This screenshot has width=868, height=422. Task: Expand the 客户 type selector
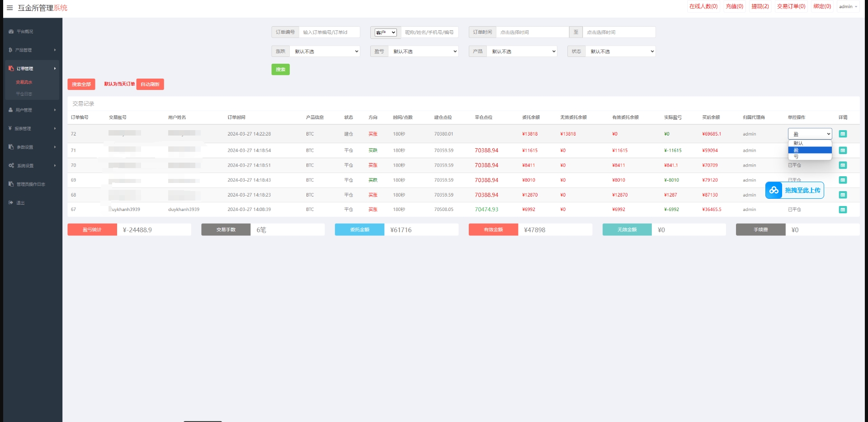(386, 33)
